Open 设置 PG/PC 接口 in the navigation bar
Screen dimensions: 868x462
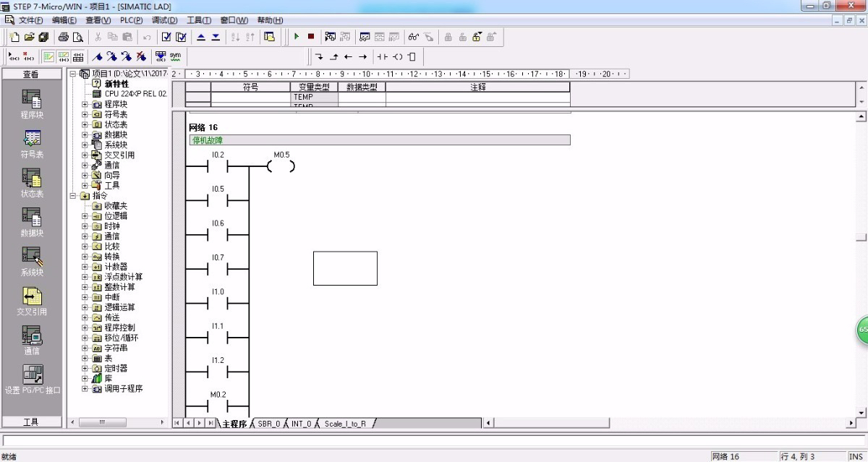32,379
